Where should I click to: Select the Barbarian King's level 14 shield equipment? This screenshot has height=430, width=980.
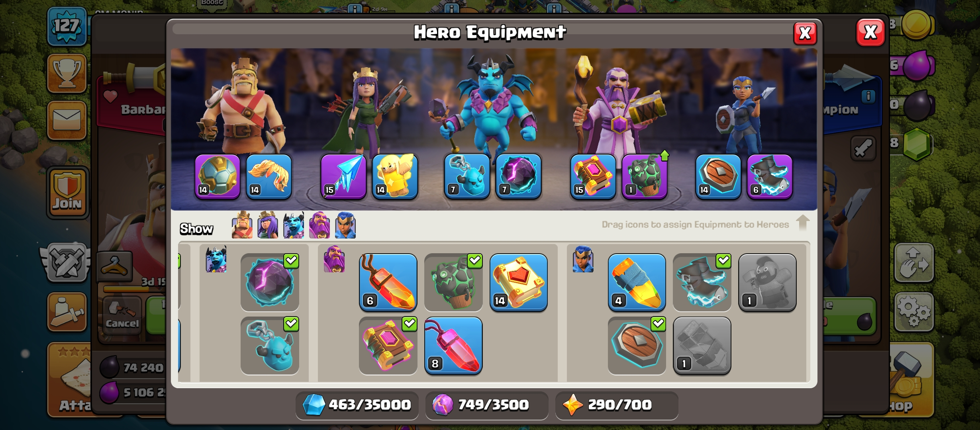218,176
